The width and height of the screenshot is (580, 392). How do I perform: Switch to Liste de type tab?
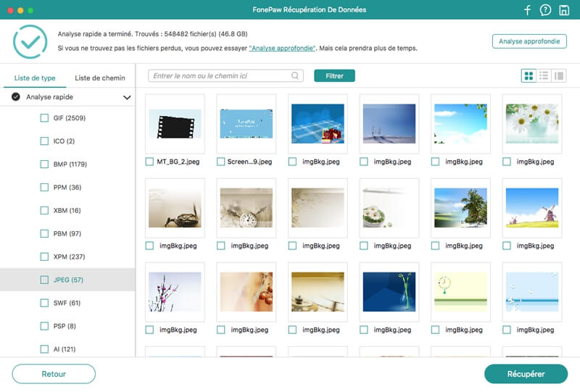click(x=35, y=78)
